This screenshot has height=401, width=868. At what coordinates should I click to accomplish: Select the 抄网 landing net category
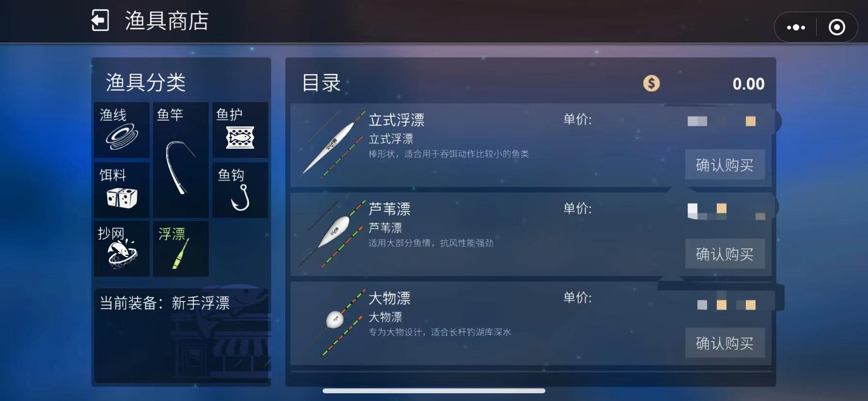122,249
